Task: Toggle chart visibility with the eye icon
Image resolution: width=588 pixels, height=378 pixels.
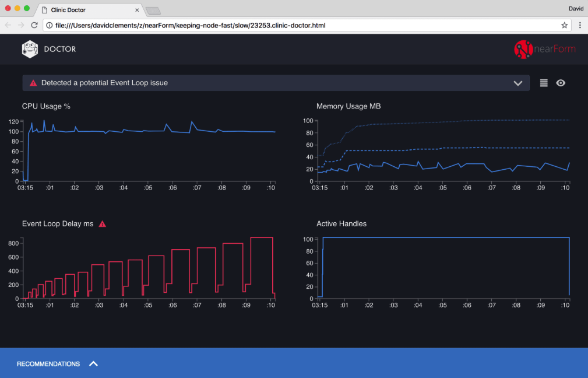Action: 561,83
